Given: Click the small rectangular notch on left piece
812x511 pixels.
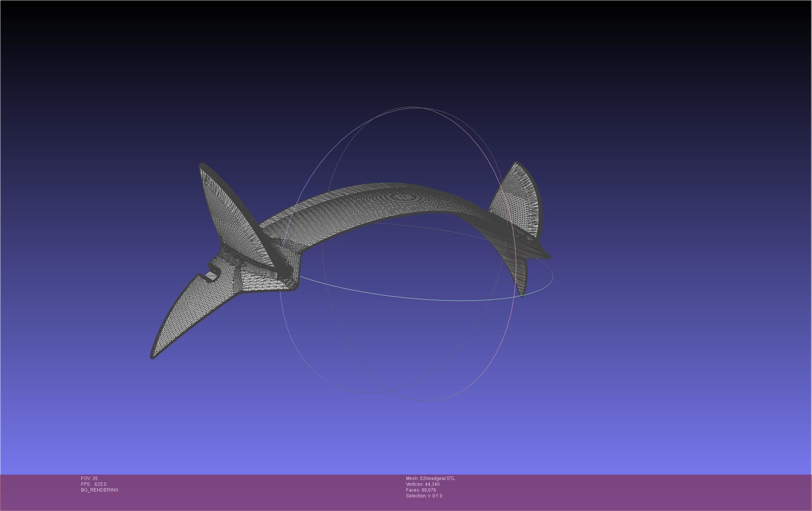Looking at the screenshot, I should pos(212,275).
